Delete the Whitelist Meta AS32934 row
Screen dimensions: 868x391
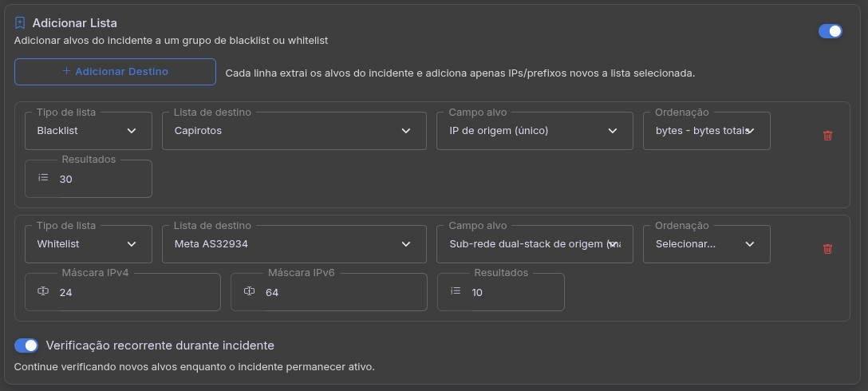[x=827, y=249]
